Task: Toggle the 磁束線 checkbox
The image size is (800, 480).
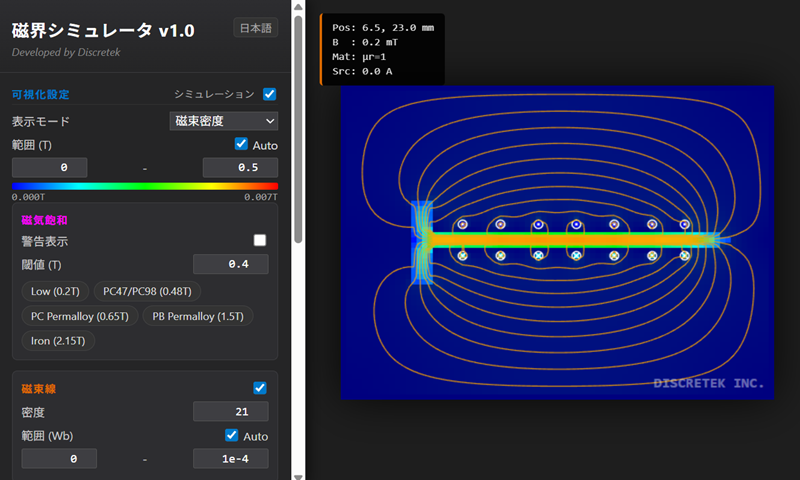Action: (260, 388)
